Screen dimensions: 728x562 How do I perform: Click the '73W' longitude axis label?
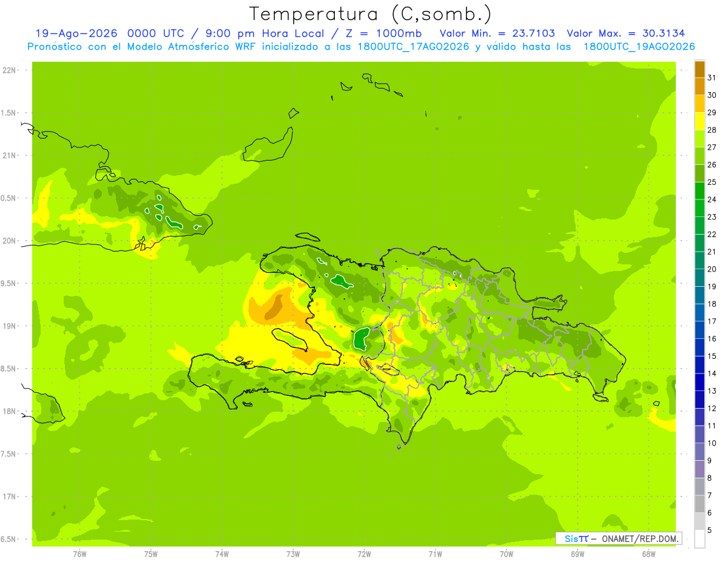click(x=293, y=554)
